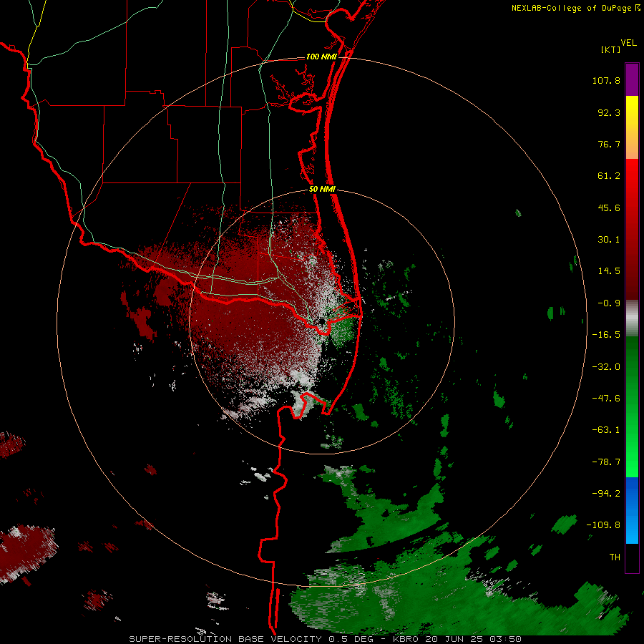
Task: Click the VEL label above the color scale
Action: (x=628, y=43)
